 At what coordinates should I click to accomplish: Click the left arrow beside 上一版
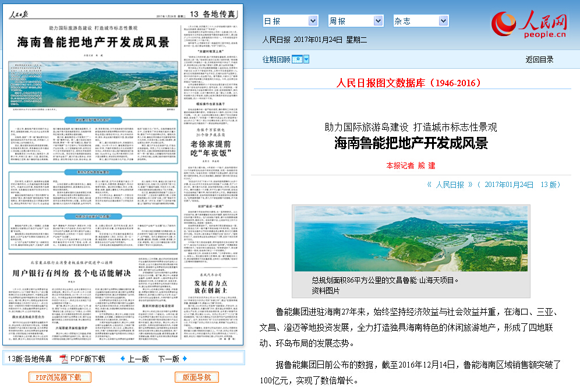(x=123, y=358)
